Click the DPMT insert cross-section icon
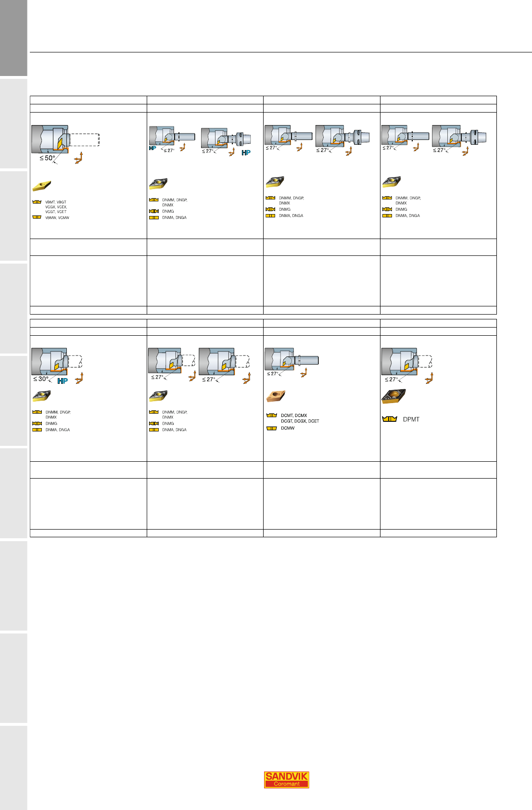The width and height of the screenshot is (532, 810). [389, 419]
